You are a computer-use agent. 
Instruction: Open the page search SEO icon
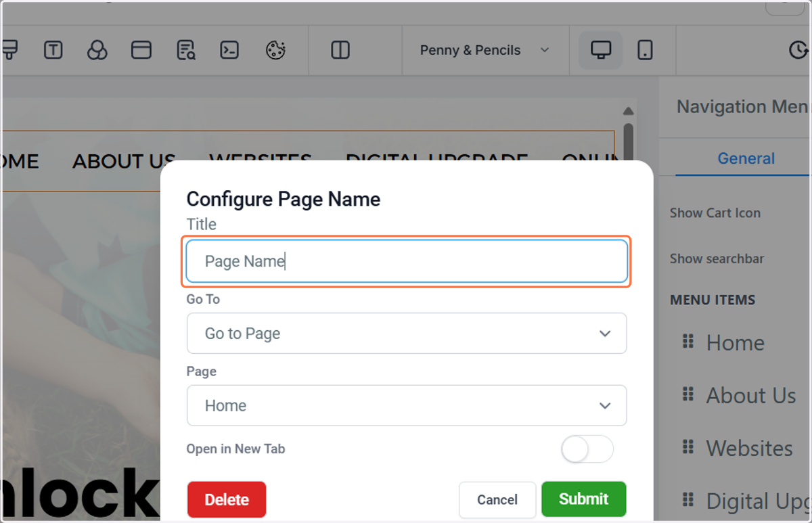click(185, 50)
